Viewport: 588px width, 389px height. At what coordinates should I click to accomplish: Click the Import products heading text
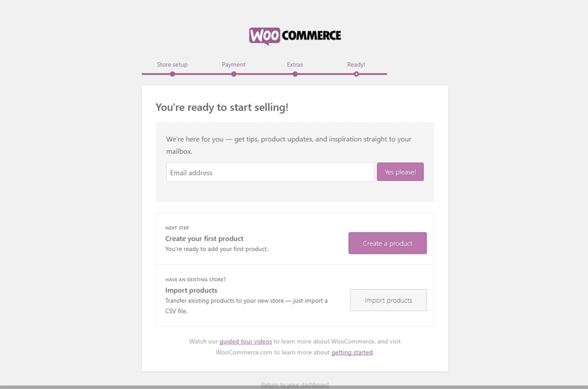(x=191, y=290)
